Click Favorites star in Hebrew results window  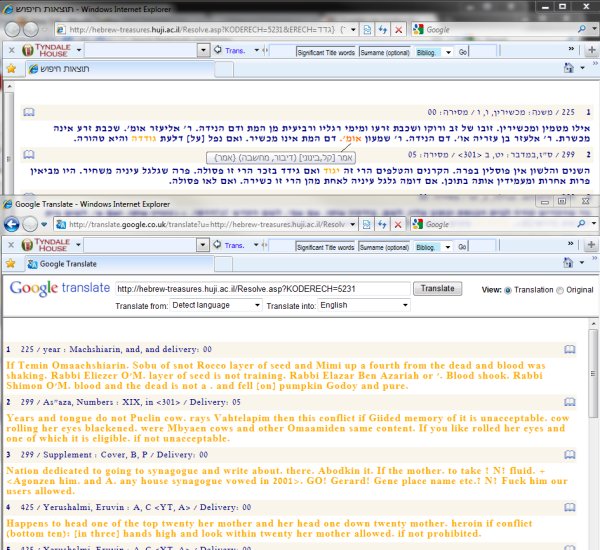pyautogui.click(x=11, y=69)
